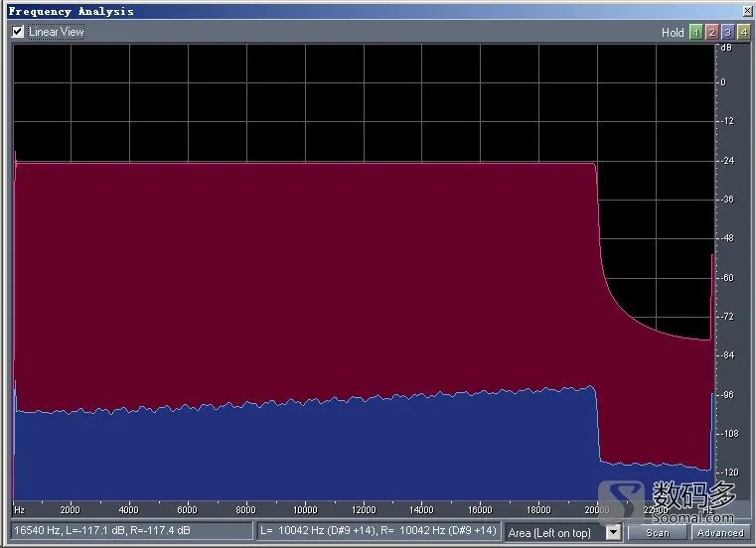Open the Advanced options button
The height and width of the screenshot is (548, 756).
coord(720,532)
